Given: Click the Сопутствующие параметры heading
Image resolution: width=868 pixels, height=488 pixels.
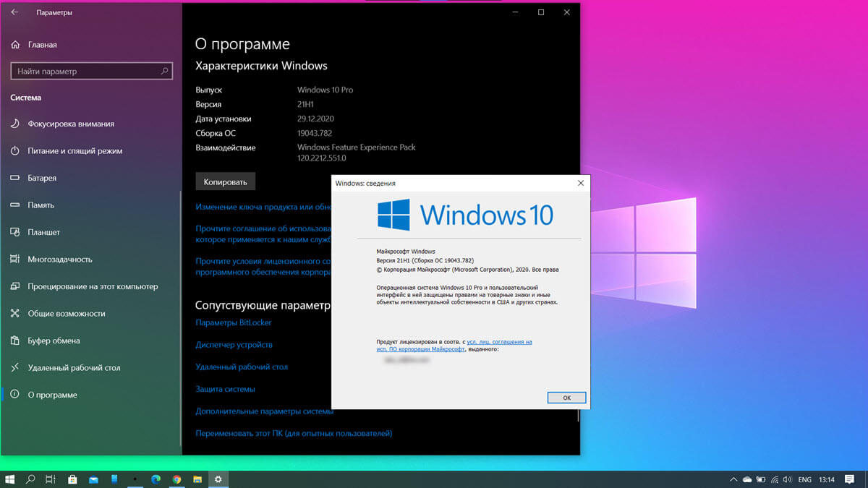Looking at the screenshot, I should [263, 305].
